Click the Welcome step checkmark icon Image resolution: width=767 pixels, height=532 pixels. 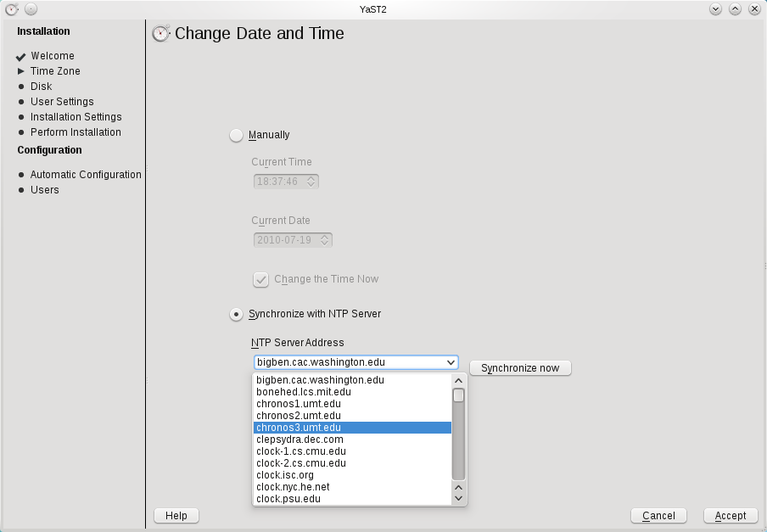21,57
